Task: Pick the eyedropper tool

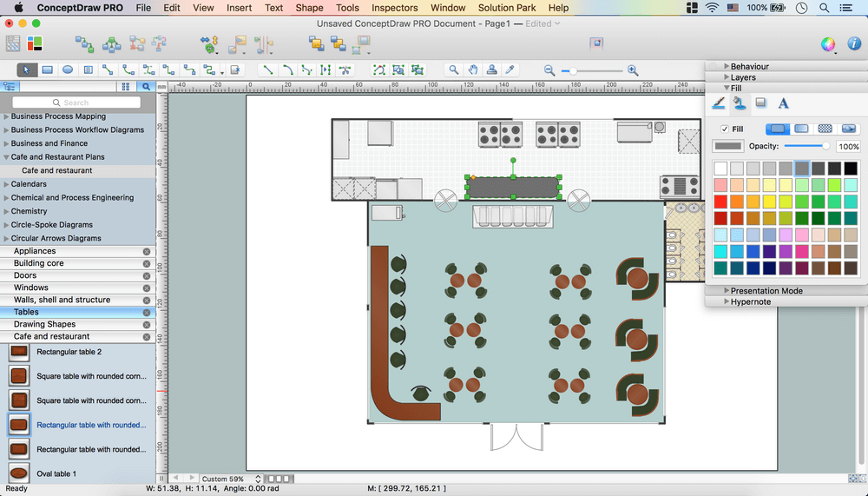Action: click(511, 69)
